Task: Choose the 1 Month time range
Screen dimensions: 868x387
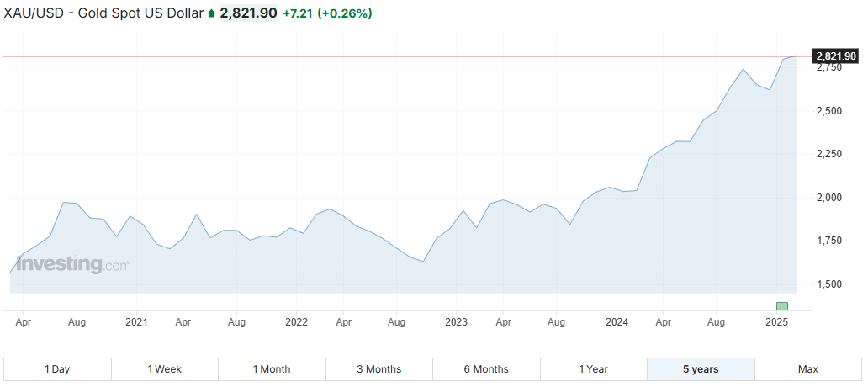Action: (x=272, y=369)
